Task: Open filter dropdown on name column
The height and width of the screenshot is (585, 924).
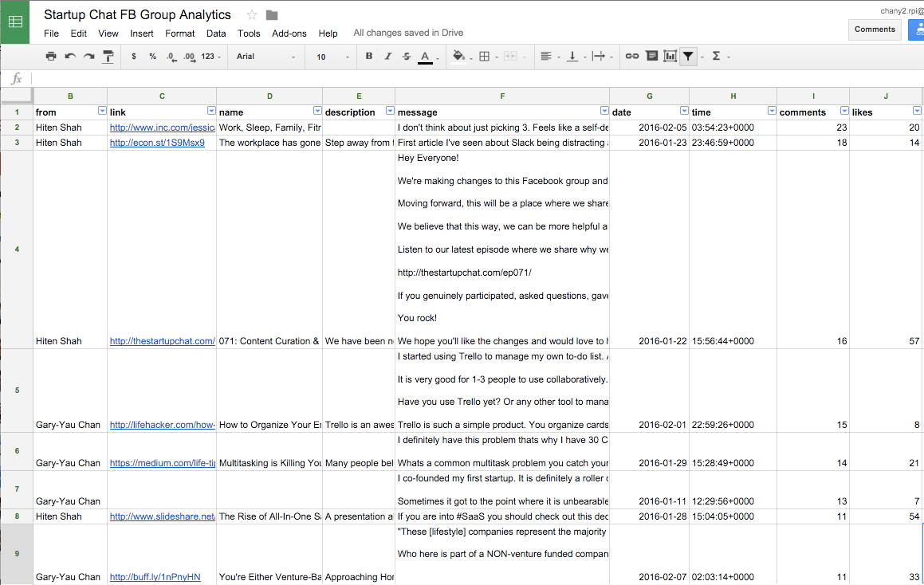Action: click(317, 111)
